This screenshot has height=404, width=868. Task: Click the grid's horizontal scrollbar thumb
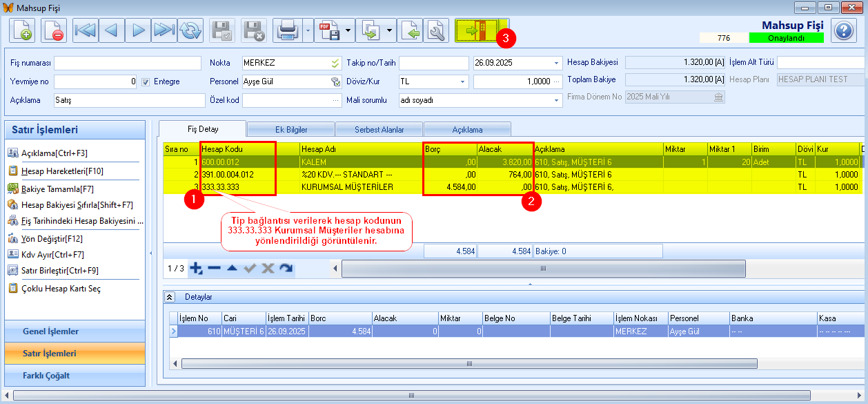543,268
